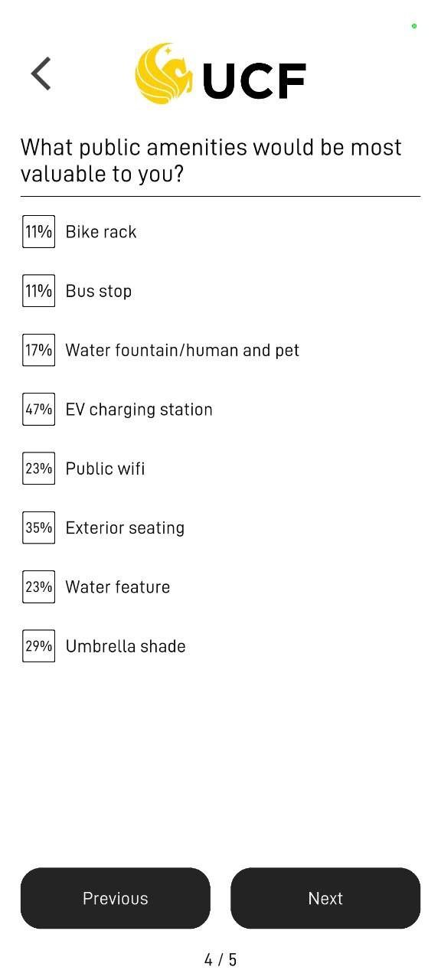This screenshot has width=441, height=980.
Task: Tick Water fountain/human and pet box
Action: tap(38, 350)
